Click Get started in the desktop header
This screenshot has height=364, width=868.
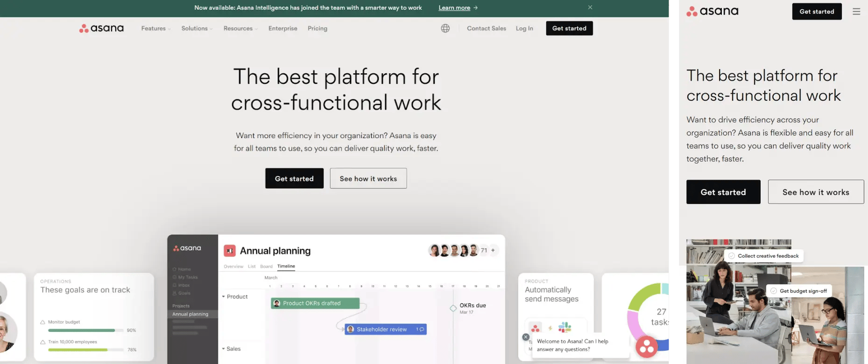[x=569, y=28]
